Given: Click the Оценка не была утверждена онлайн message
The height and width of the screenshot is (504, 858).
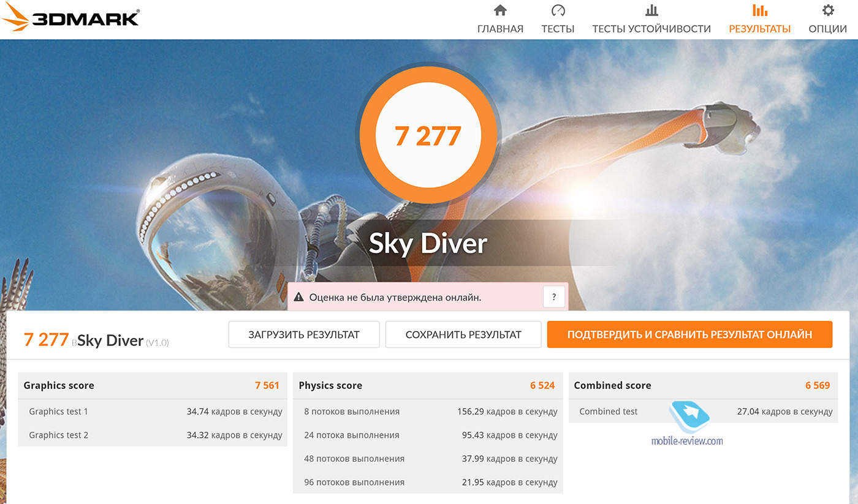Looking at the screenshot, I should [x=395, y=298].
